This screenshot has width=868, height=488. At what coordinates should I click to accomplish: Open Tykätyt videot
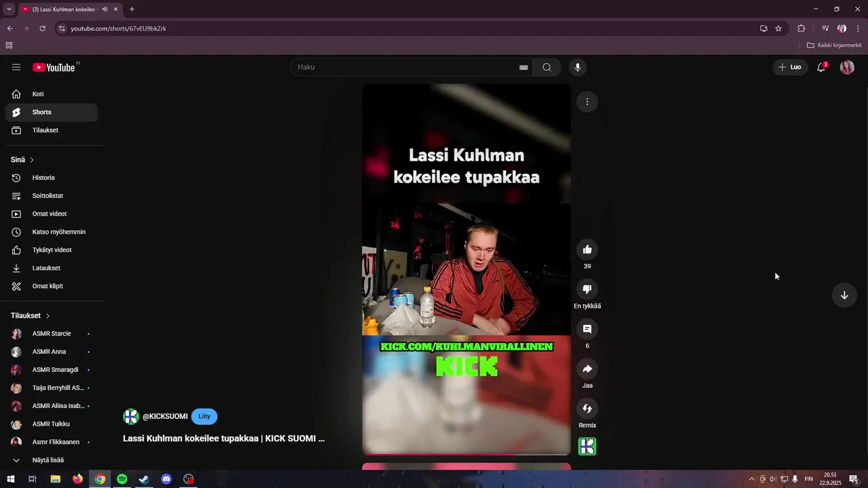point(52,250)
